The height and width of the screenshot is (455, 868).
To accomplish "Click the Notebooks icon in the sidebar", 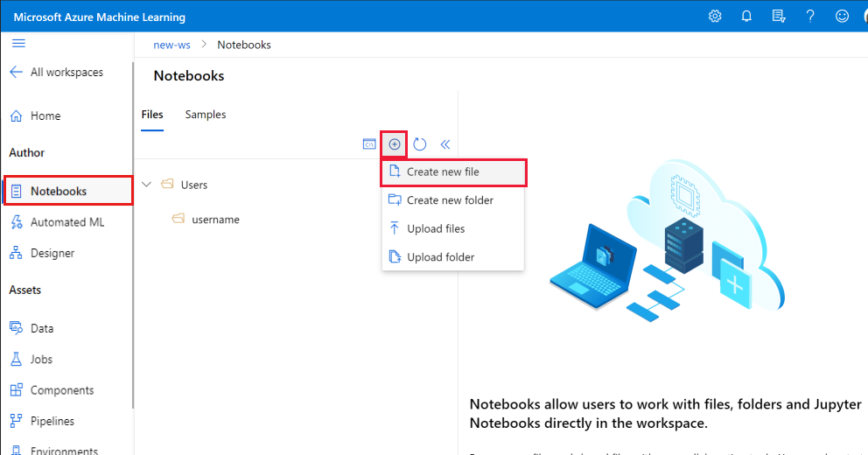I will [16, 191].
